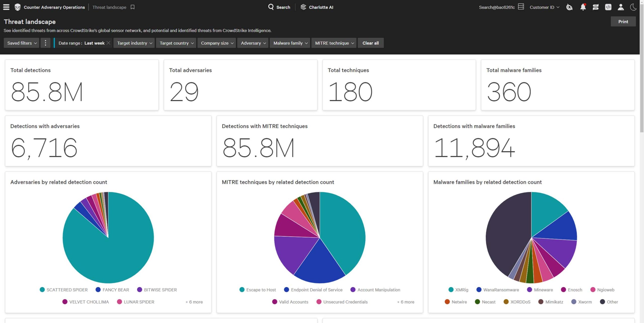The width and height of the screenshot is (644, 323).
Task: Open notifications bell
Action: (583, 7)
